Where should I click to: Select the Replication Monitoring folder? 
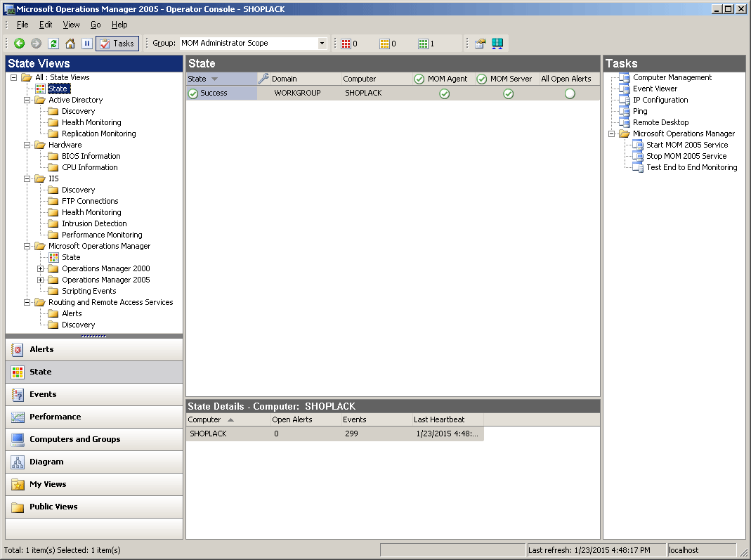(x=98, y=134)
